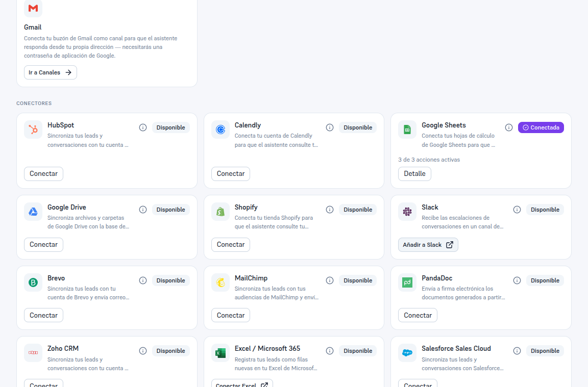Click the MailChimp logo icon
This screenshot has height=387, width=588.
pos(220,282)
